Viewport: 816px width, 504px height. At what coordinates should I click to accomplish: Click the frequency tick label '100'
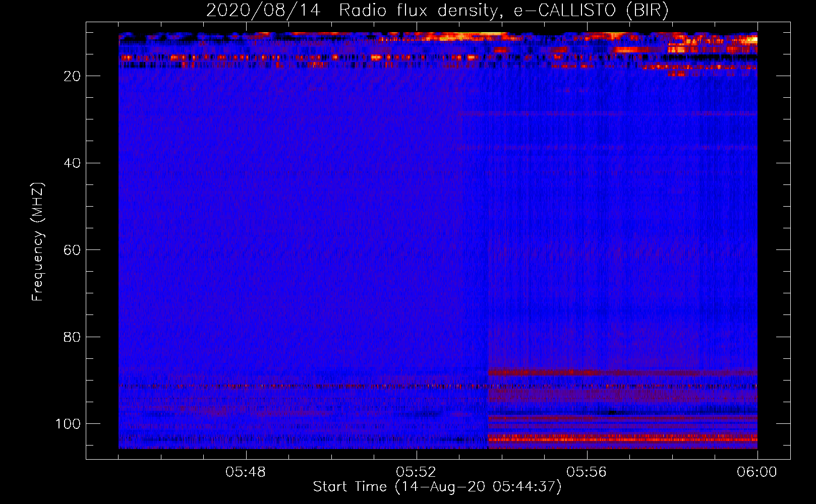pos(68,424)
